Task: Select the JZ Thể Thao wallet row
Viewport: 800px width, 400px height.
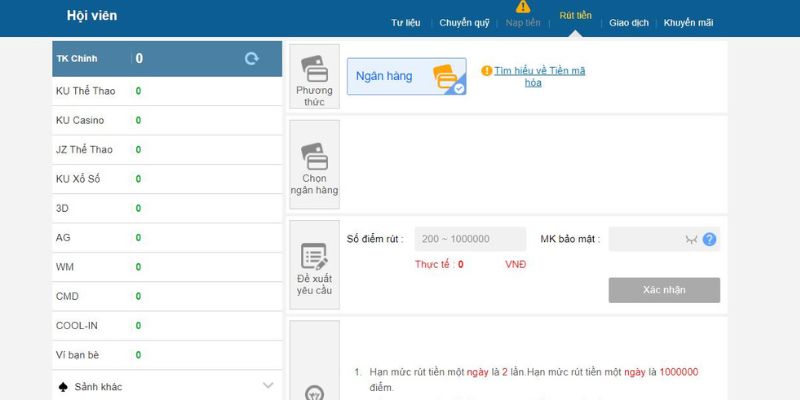Action: (x=167, y=150)
